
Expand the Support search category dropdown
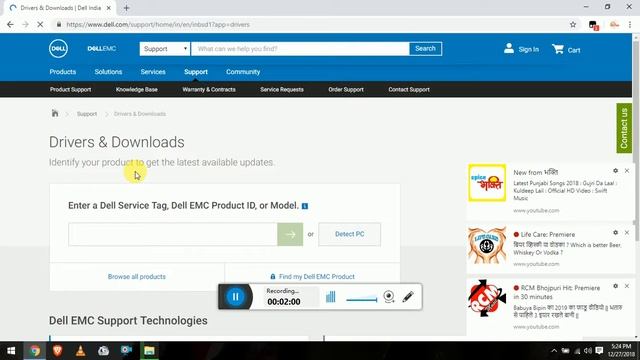164,49
